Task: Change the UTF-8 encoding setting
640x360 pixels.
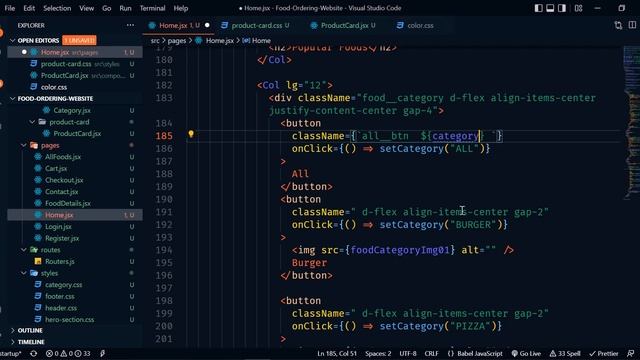Action: 408,353
